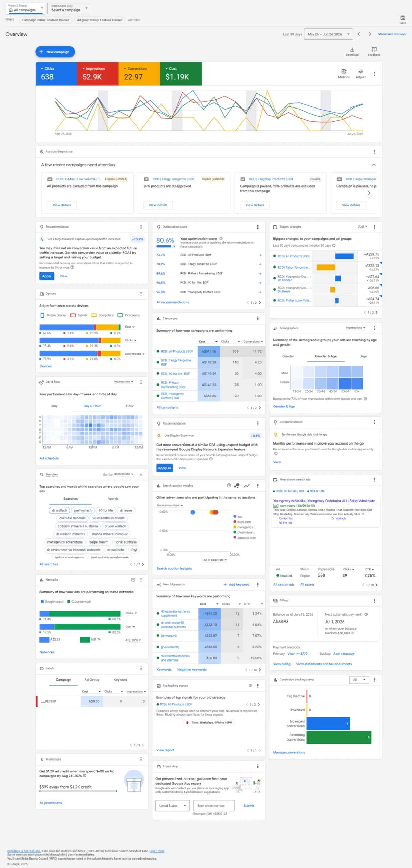Toggle Mobile phones legend checkbox
This screenshot has width=412, height=868.
coord(42,315)
